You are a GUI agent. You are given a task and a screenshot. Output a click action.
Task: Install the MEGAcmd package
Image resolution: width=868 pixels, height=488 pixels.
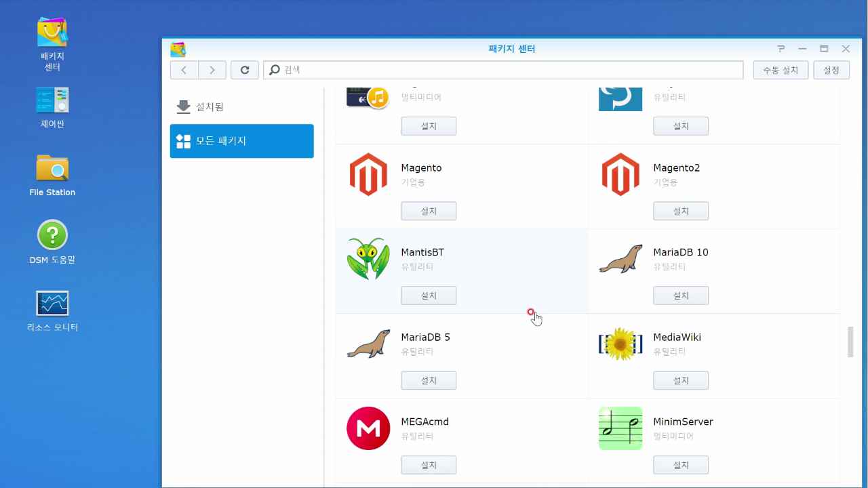click(429, 465)
